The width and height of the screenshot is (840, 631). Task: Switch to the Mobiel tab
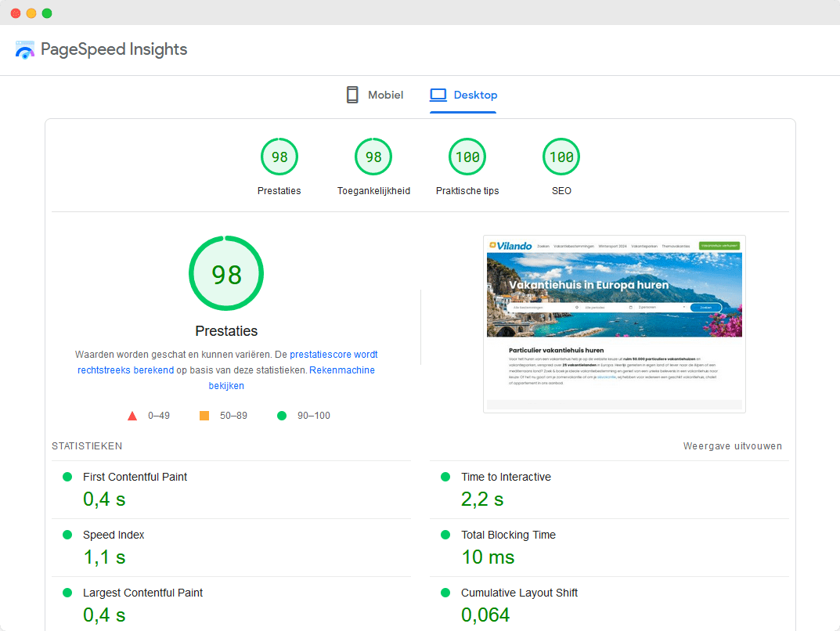[x=375, y=95]
